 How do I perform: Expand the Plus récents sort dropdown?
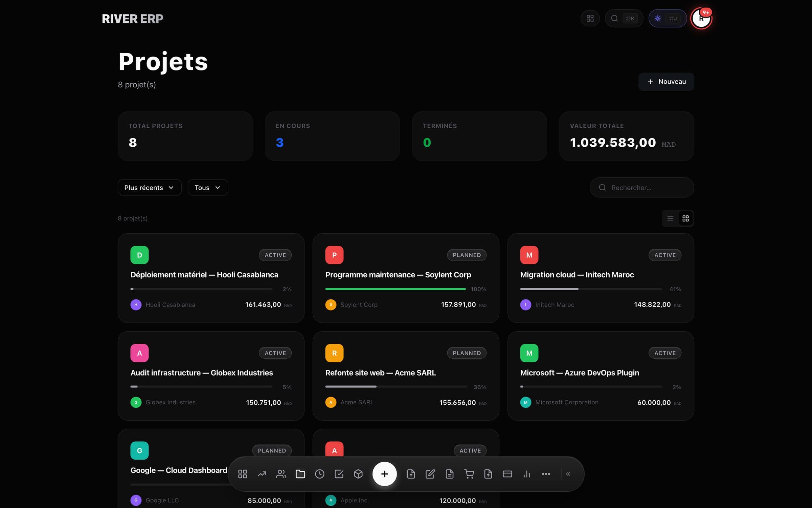point(150,188)
